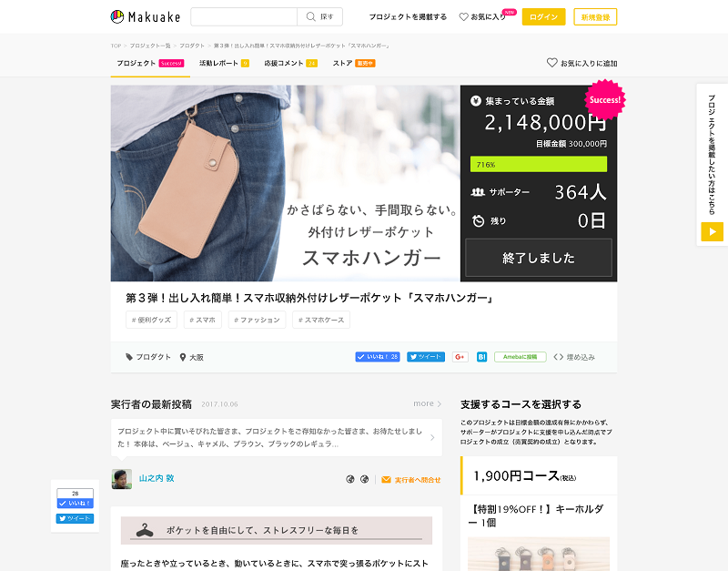Click the first globe link beside 山之内 敦
This screenshot has height=571, width=728.
[x=350, y=479]
